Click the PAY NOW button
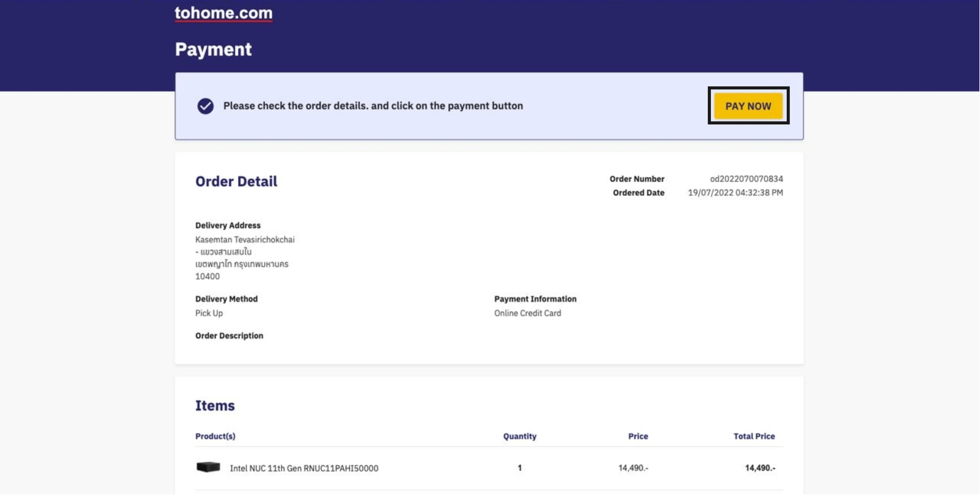 tap(748, 106)
